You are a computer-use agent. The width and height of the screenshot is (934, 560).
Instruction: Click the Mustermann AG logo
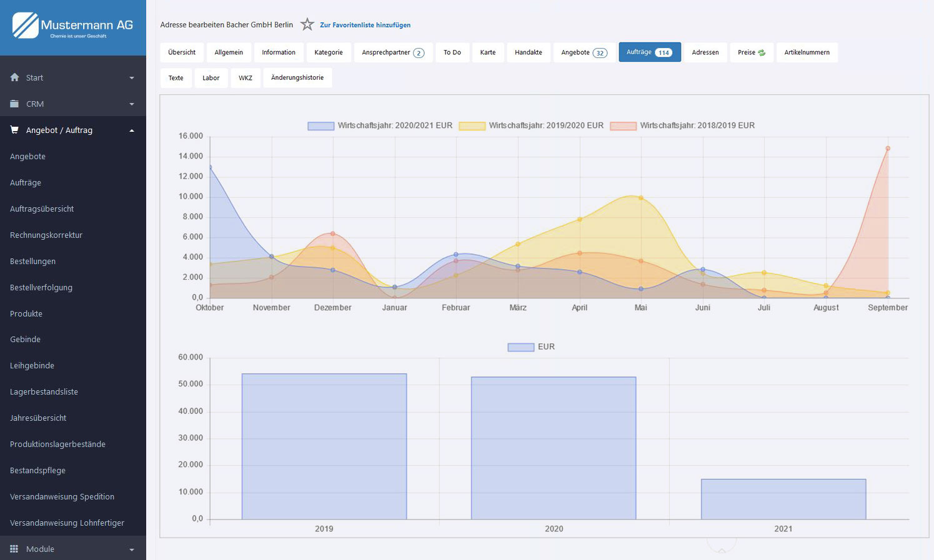point(72,26)
